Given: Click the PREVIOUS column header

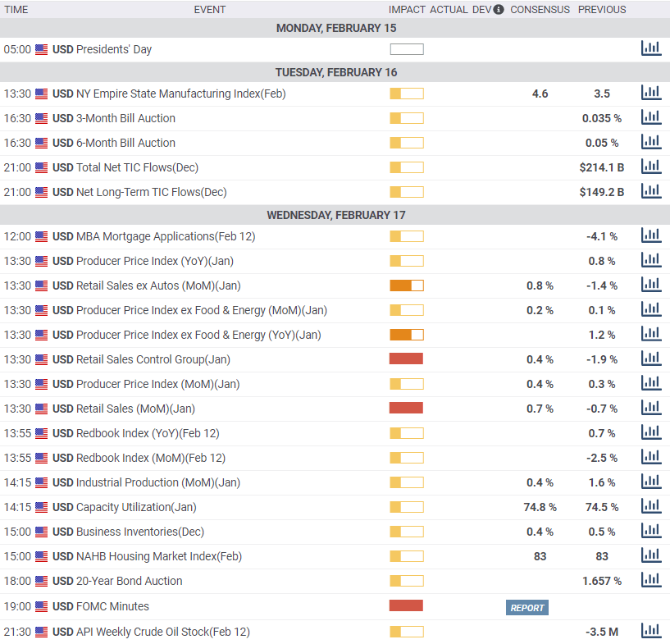Looking at the screenshot, I should (601, 10).
